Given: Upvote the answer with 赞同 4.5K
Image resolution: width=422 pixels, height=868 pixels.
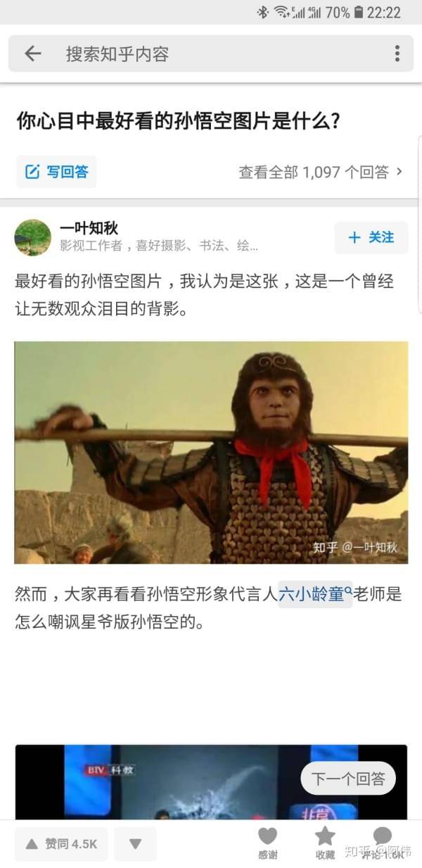Looking at the screenshot, I should pos(61,843).
